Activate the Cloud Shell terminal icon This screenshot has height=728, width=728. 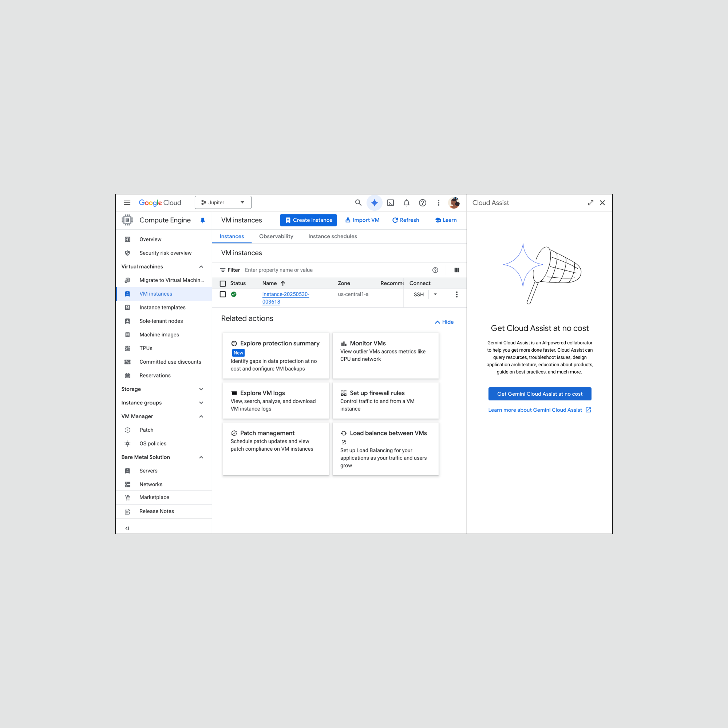pyautogui.click(x=390, y=203)
